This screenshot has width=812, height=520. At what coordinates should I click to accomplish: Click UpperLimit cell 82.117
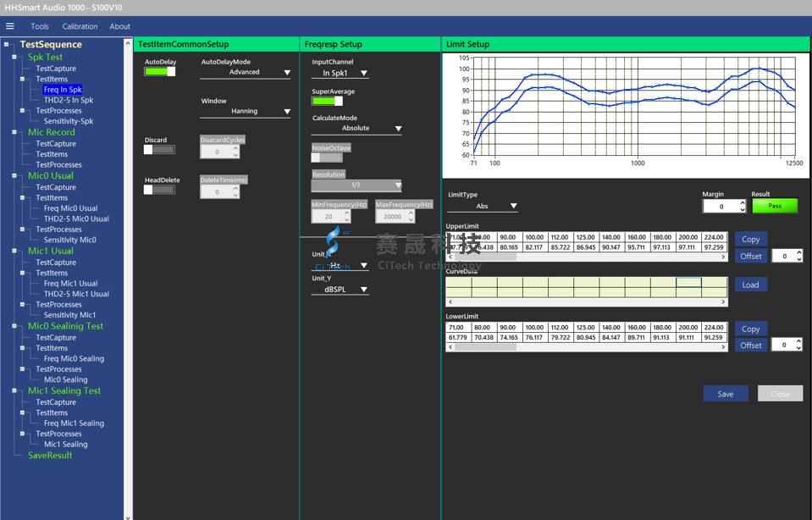534,247
